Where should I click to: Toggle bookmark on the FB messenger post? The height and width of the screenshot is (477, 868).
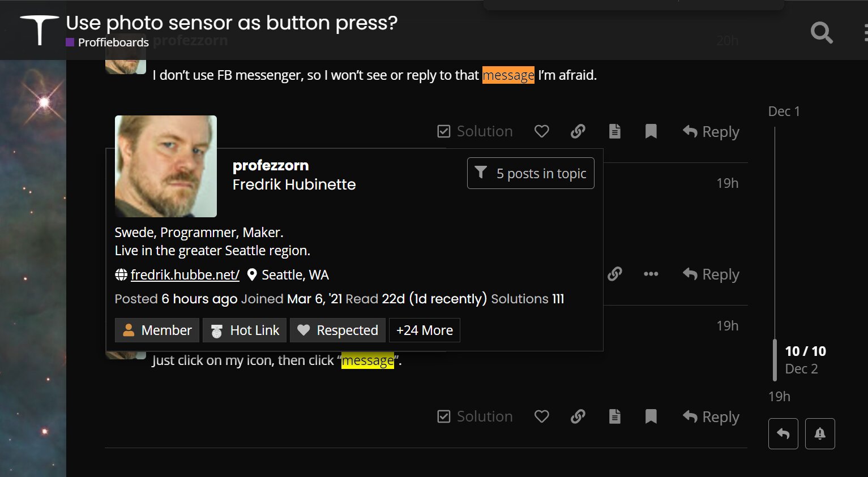tap(651, 131)
